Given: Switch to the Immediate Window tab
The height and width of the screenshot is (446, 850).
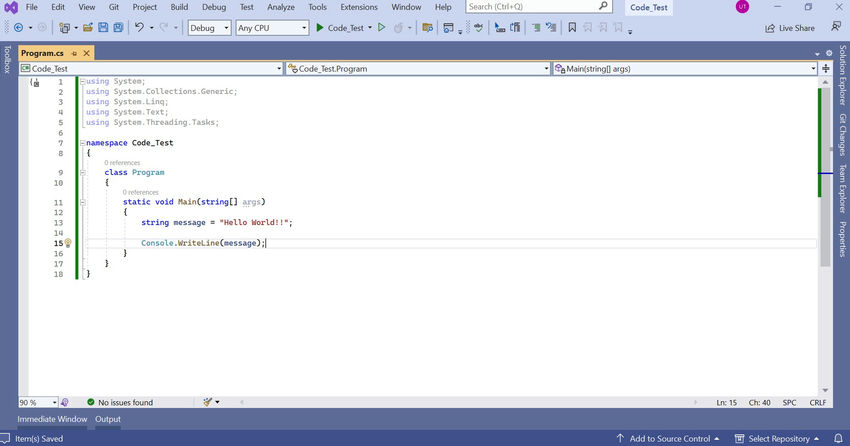Looking at the screenshot, I should pos(52,419).
